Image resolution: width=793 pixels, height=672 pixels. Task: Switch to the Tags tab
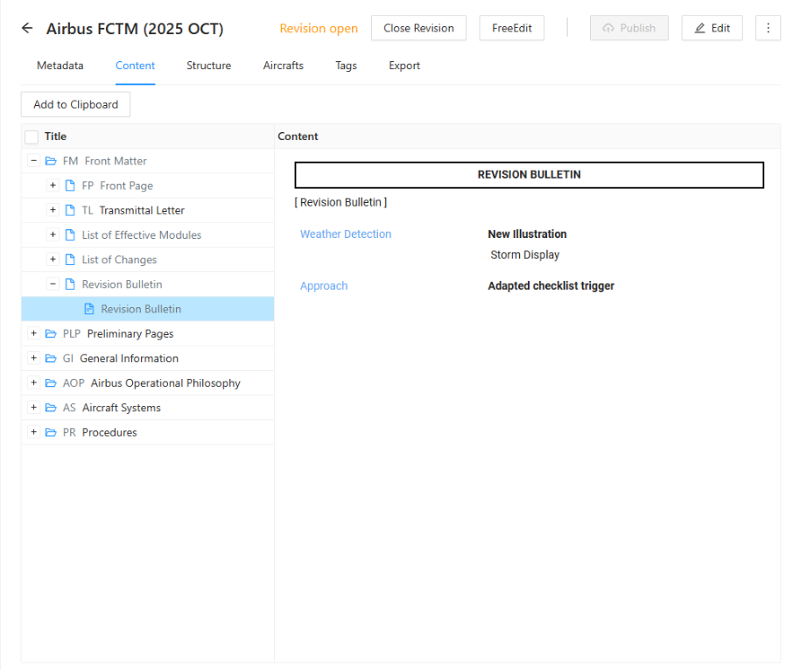[346, 66]
